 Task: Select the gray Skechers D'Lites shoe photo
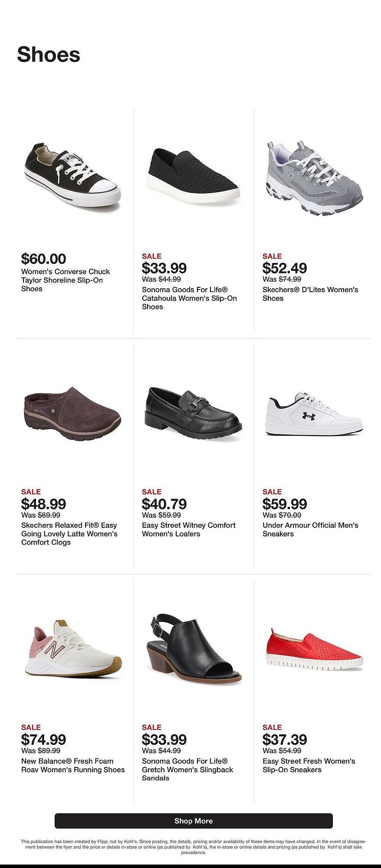tap(314, 178)
